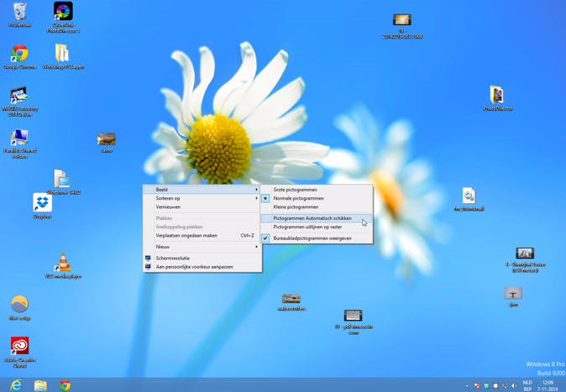Open Schermresolutie from the context menu
The width and height of the screenshot is (566, 392).
point(202,258)
